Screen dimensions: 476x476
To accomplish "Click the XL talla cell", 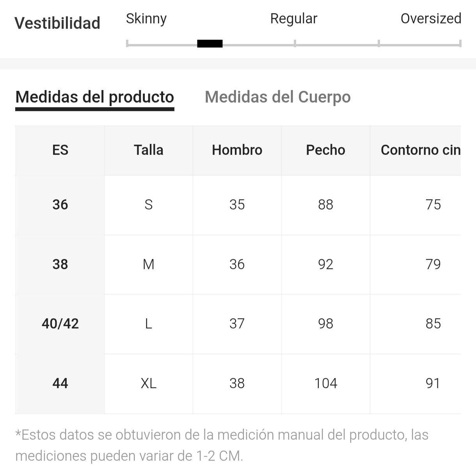I will [149, 384].
